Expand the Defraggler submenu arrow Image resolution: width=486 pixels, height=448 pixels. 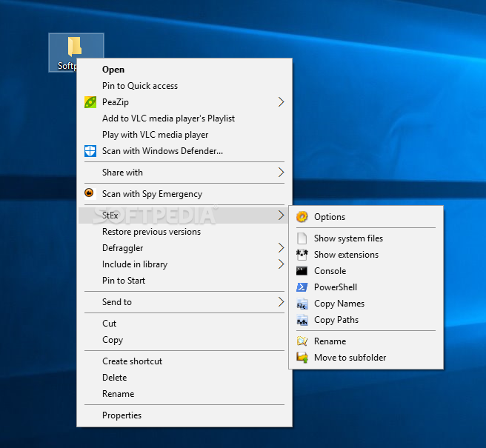(x=281, y=248)
